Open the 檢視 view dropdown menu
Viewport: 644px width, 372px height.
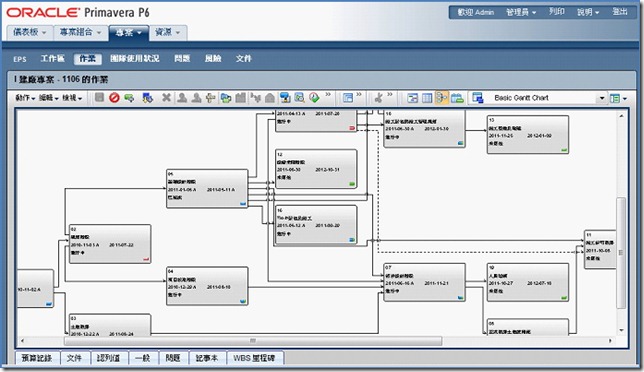click(x=72, y=98)
